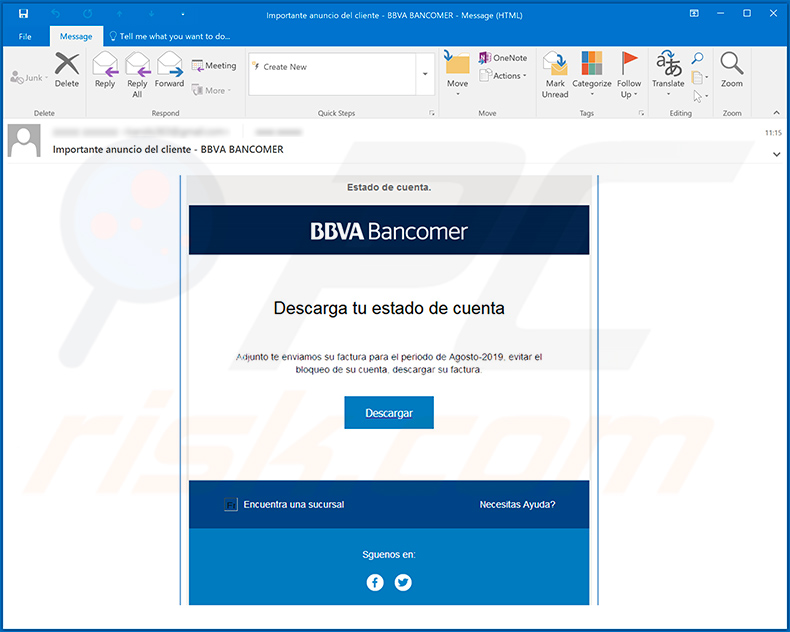790x632 pixels.
Task: Click the BBVA Bancomer logo banner
Action: point(389,231)
